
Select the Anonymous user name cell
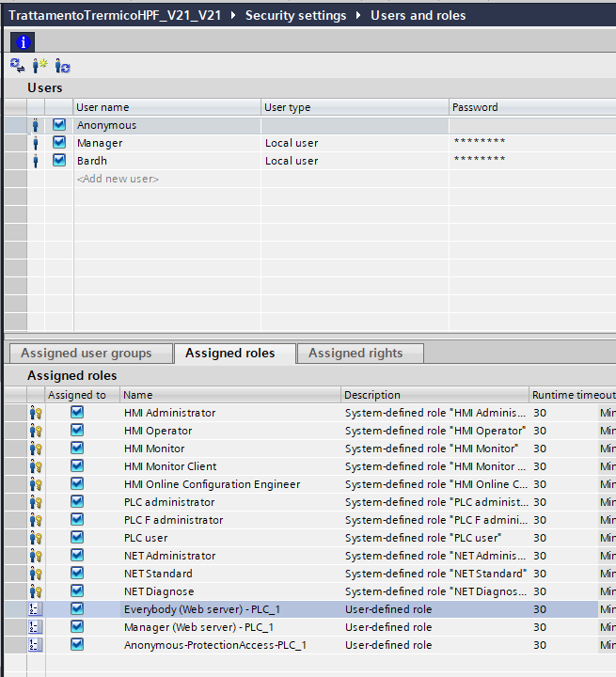pos(167,125)
